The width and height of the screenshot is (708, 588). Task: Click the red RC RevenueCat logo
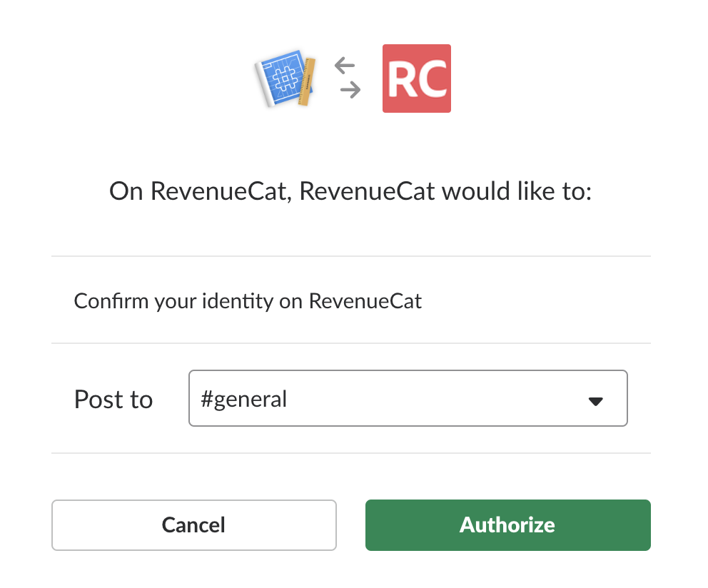coord(416,78)
